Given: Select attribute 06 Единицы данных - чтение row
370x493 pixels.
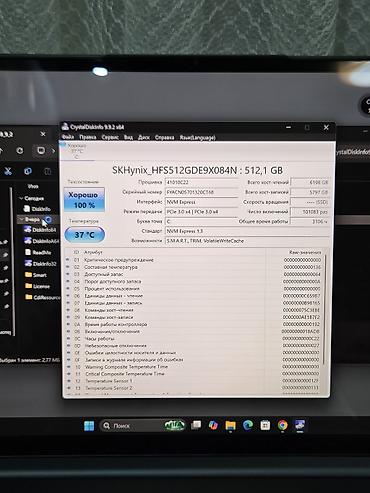Looking at the screenshot, I should (193, 296).
